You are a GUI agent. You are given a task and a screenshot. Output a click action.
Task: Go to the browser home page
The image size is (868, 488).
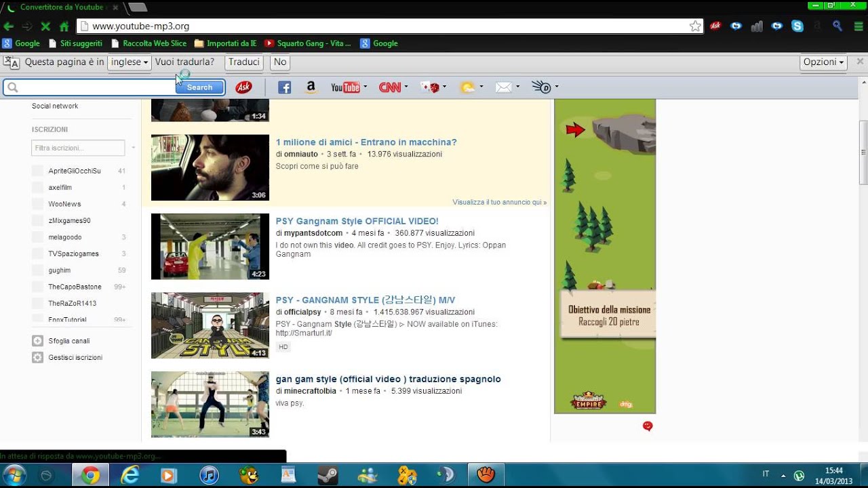[x=64, y=26]
